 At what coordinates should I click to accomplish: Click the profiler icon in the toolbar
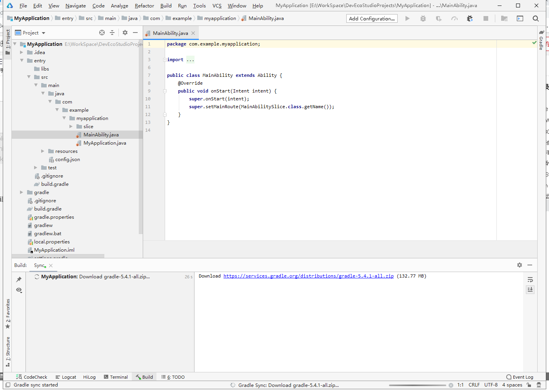(454, 18)
